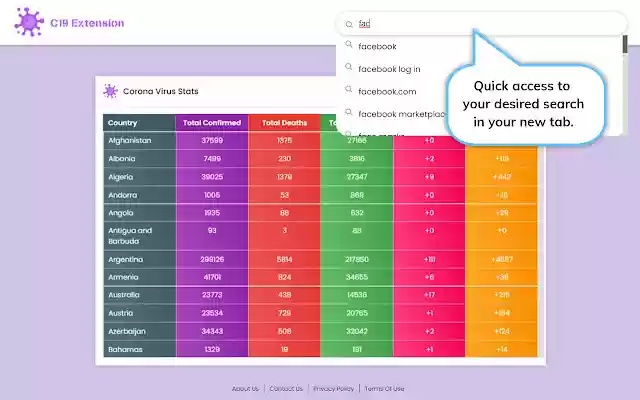The width and height of the screenshot is (640, 400).
Task: Open the Privacy Policy link
Action: pyautogui.click(x=333, y=389)
